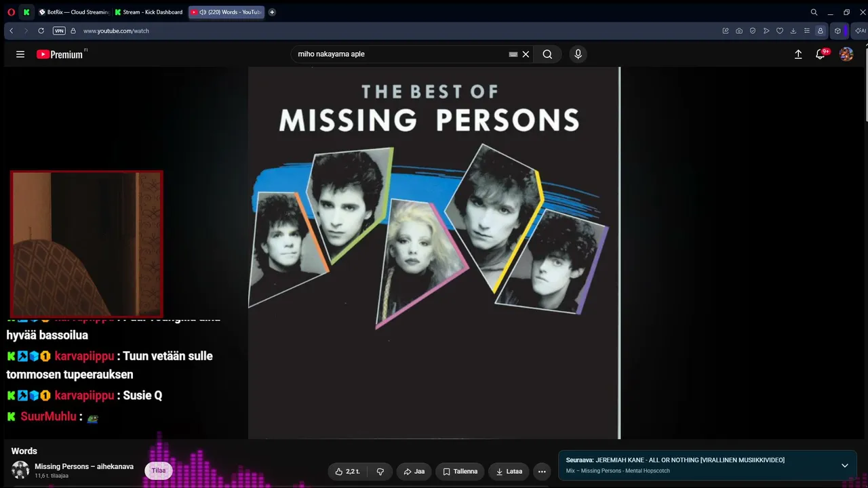This screenshot has width=868, height=488.
Task: Share the video with Jaa
Action: [414, 471]
